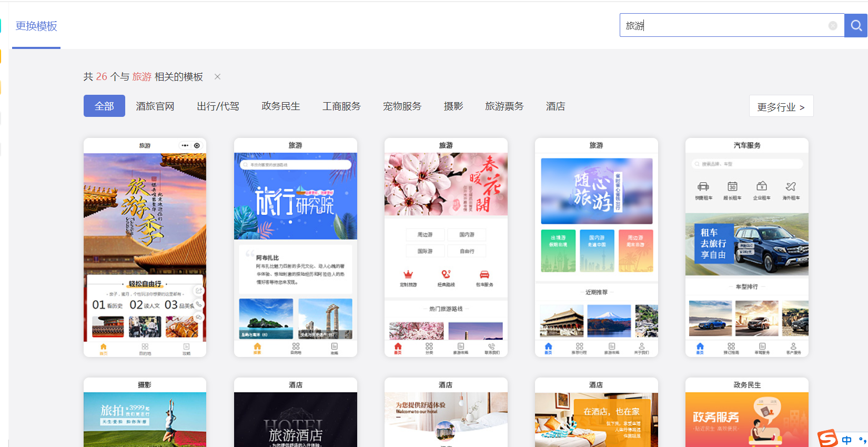This screenshot has width=868, height=447.
Task: Open the 旅行研究院 template
Action: point(296,247)
